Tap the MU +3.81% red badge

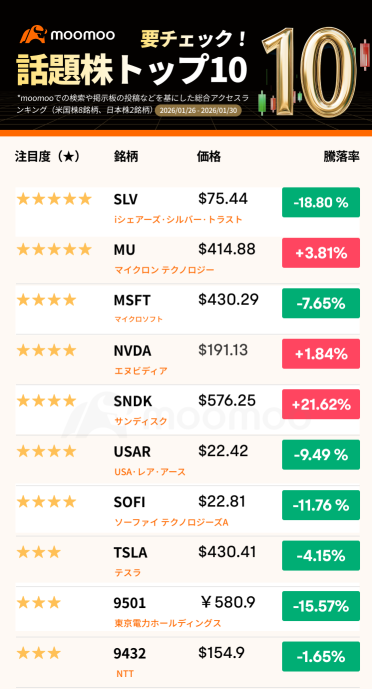[321, 253]
